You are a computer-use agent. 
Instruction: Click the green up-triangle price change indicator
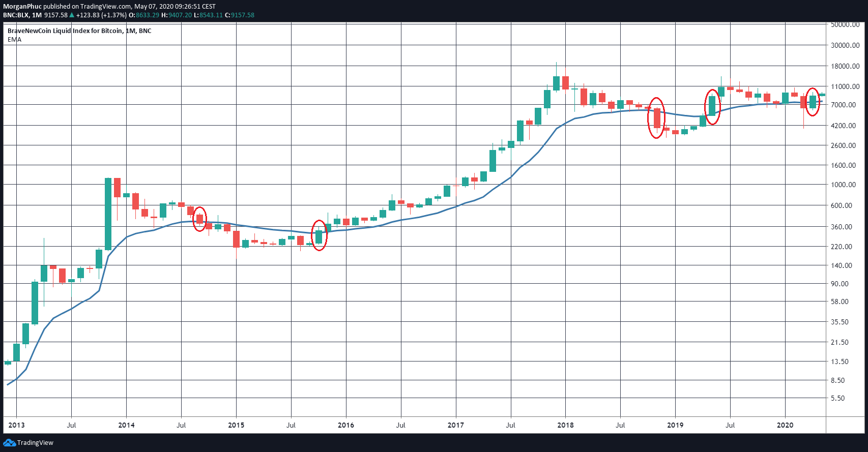point(72,15)
